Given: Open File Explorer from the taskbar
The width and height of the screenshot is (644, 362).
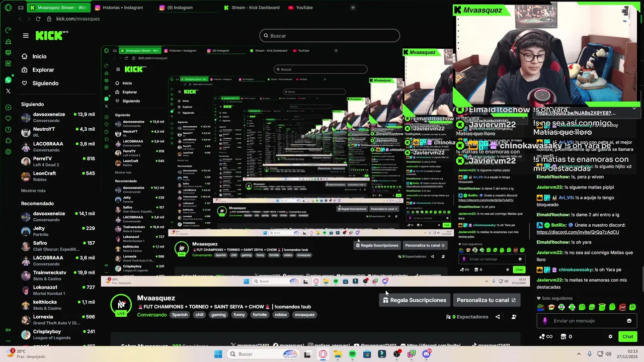Looking at the screenshot, I should tap(338, 354).
